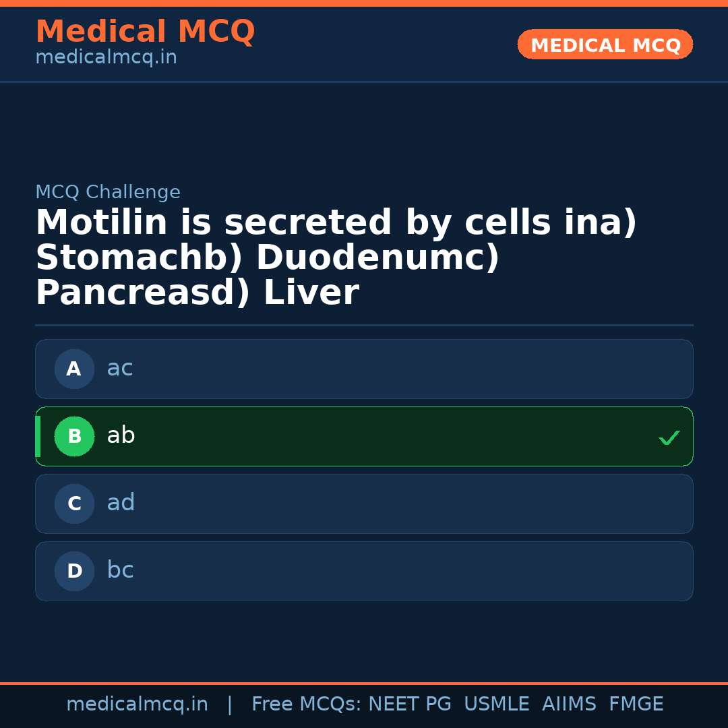728x728 pixels.
Task: Click the circular C option badge
Action: (74, 504)
